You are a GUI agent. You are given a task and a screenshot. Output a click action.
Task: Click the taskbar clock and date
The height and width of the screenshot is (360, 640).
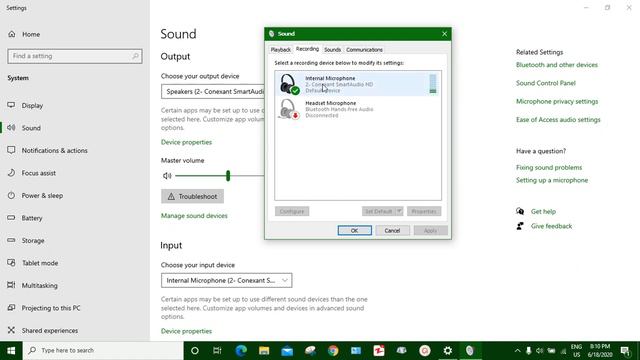600,351
